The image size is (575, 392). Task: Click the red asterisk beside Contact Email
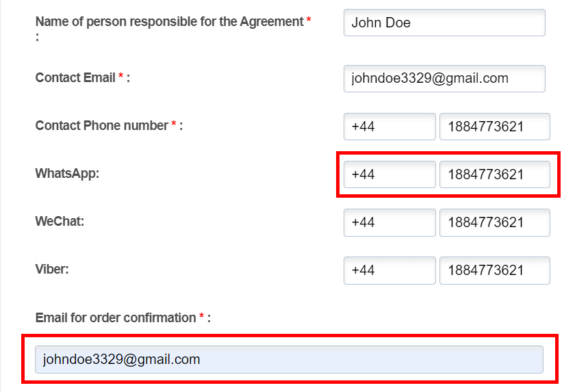tap(121, 77)
